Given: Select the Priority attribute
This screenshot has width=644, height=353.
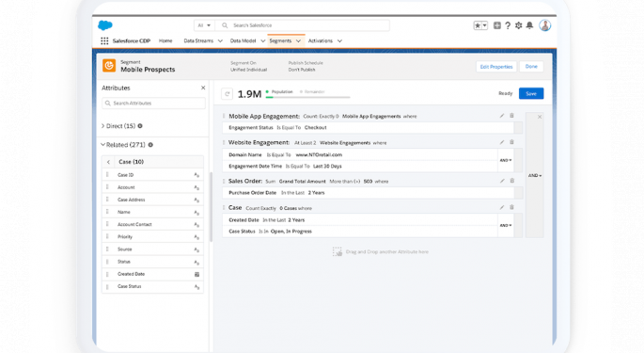Looking at the screenshot, I should (x=153, y=236).
